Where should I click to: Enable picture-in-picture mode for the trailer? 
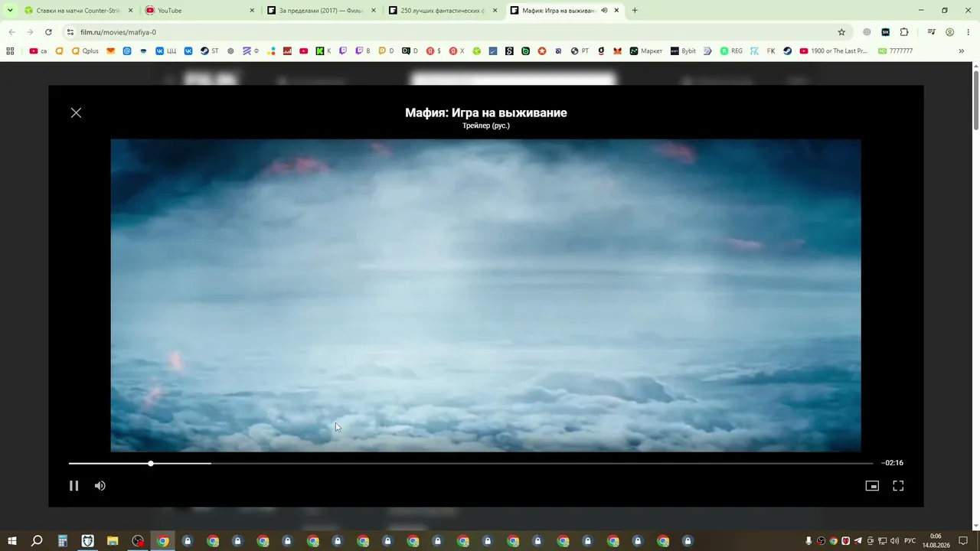click(872, 485)
